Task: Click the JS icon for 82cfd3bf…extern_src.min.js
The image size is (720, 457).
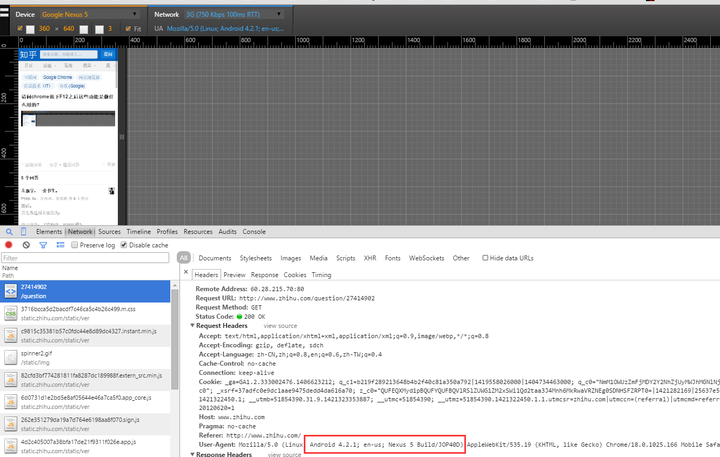Action: (11, 379)
